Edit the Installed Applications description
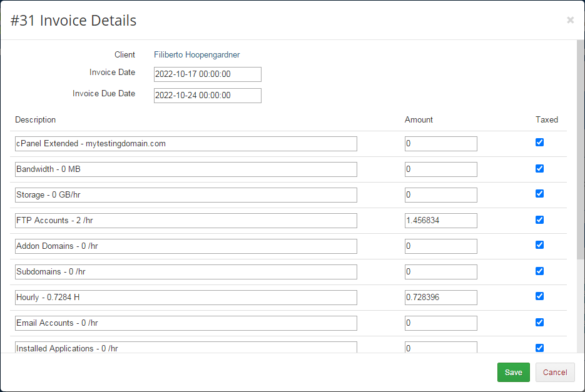Screen dimensions: 585x392 pos(186,348)
